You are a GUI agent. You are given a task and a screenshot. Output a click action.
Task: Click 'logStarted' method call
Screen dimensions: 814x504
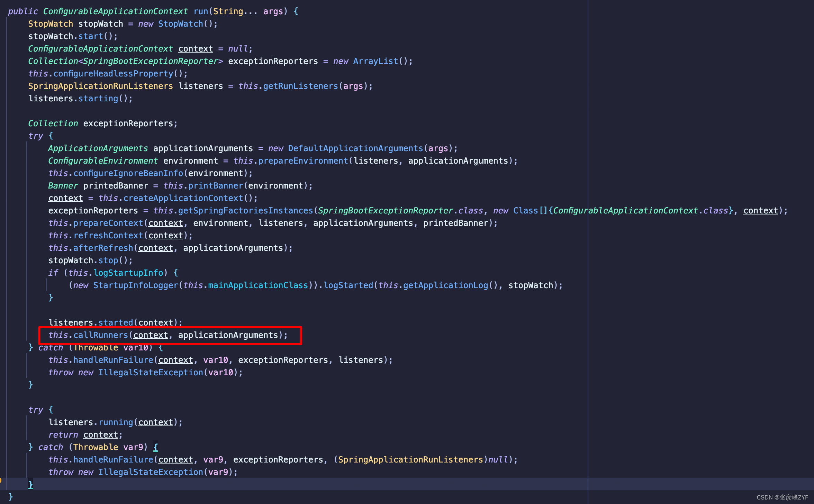pos(348,285)
